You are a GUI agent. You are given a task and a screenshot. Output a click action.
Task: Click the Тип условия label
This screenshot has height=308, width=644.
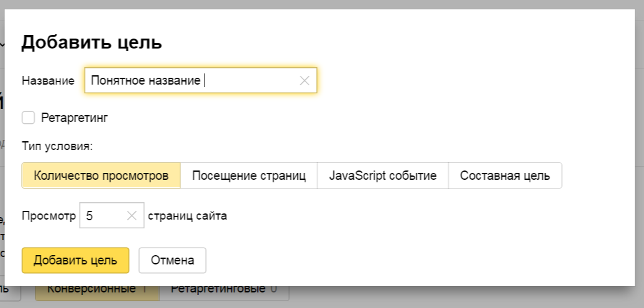(x=57, y=147)
